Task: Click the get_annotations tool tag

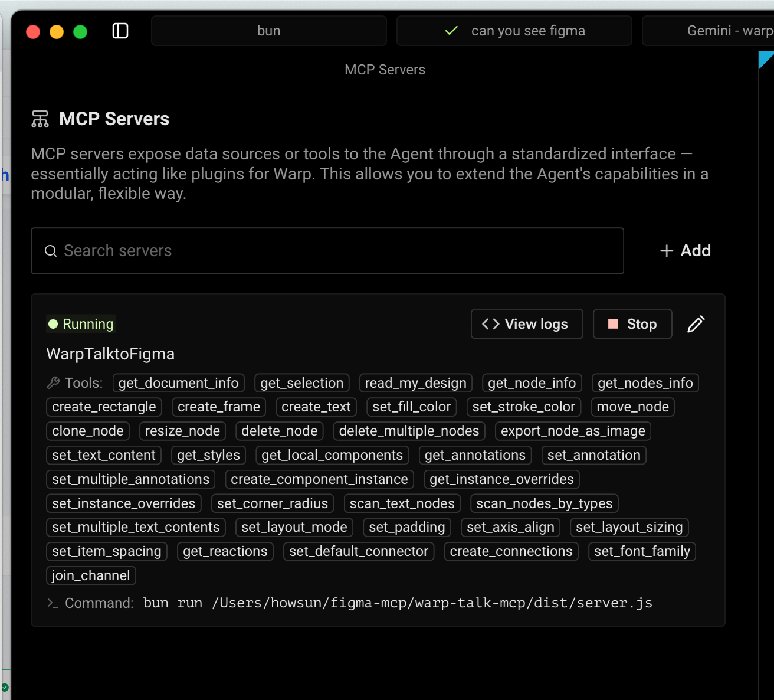Action: 475,455
